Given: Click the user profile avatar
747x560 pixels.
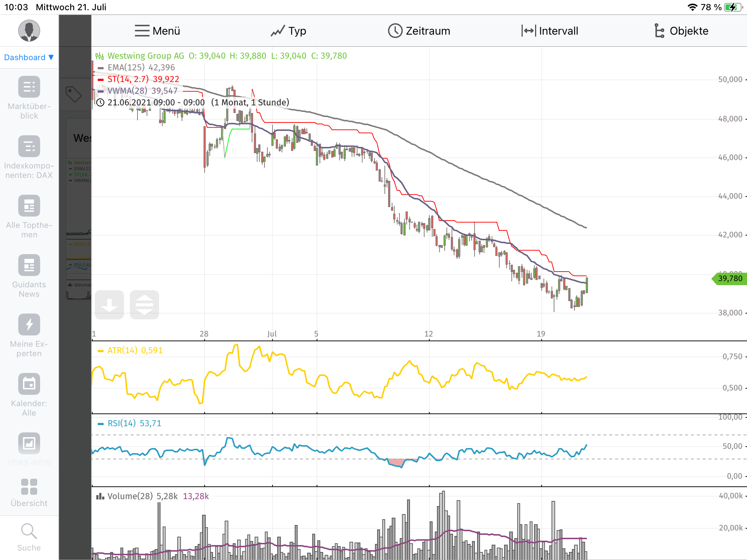Looking at the screenshot, I should 29,31.
